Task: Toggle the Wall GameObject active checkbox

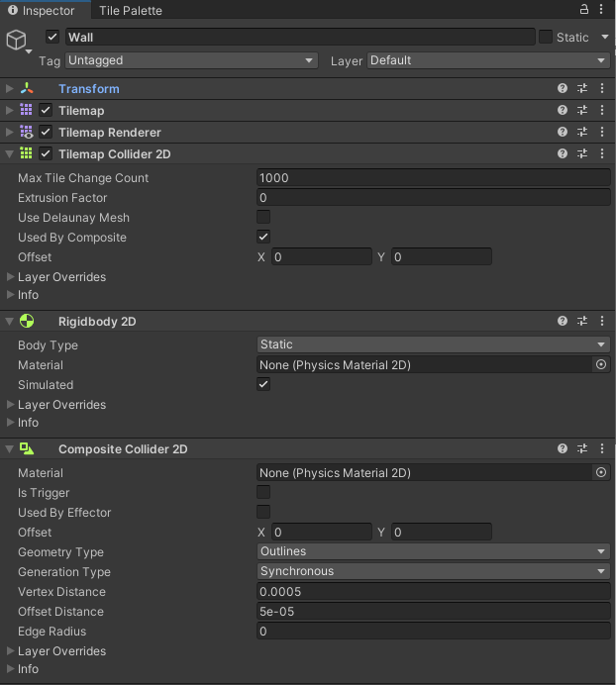Action: [x=52, y=38]
